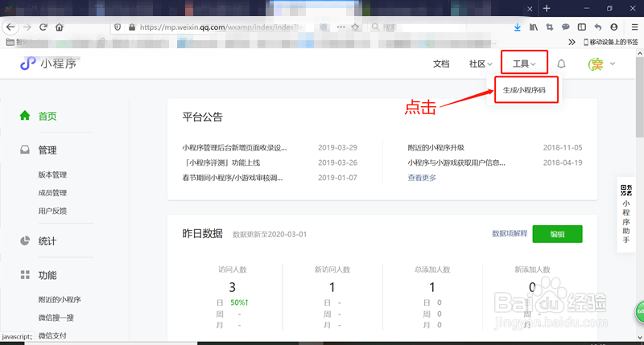Image resolution: width=644 pixels, height=345 pixels.
Task: Show more bookmarks with double chevron
Action: (x=572, y=42)
